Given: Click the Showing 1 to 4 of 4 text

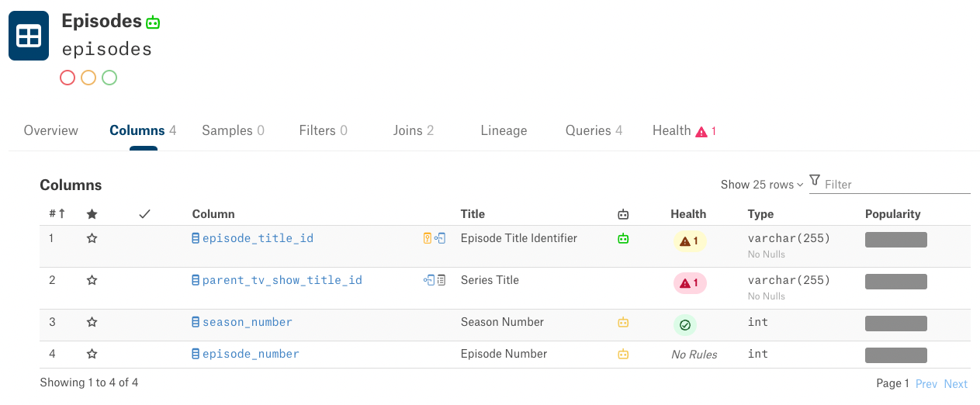Looking at the screenshot, I should [x=89, y=382].
